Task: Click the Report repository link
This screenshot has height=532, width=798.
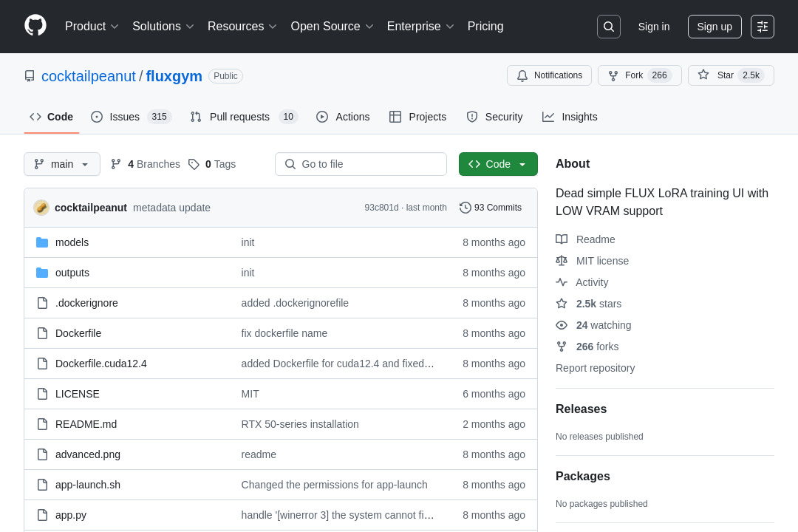Action: pyautogui.click(x=595, y=368)
